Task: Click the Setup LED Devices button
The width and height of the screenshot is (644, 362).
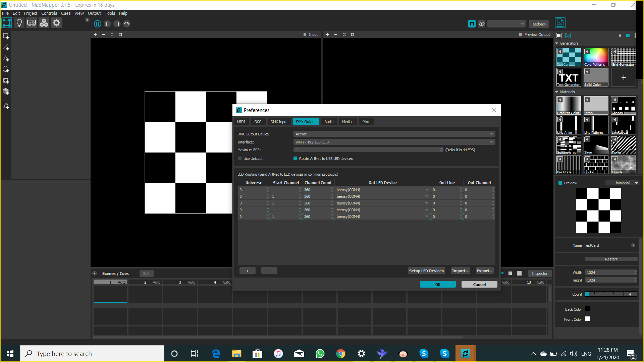Action: coord(426,270)
